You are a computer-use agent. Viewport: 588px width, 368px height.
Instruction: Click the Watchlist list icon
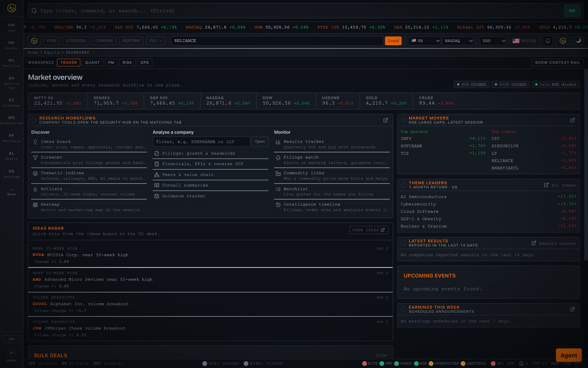(278, 189)
